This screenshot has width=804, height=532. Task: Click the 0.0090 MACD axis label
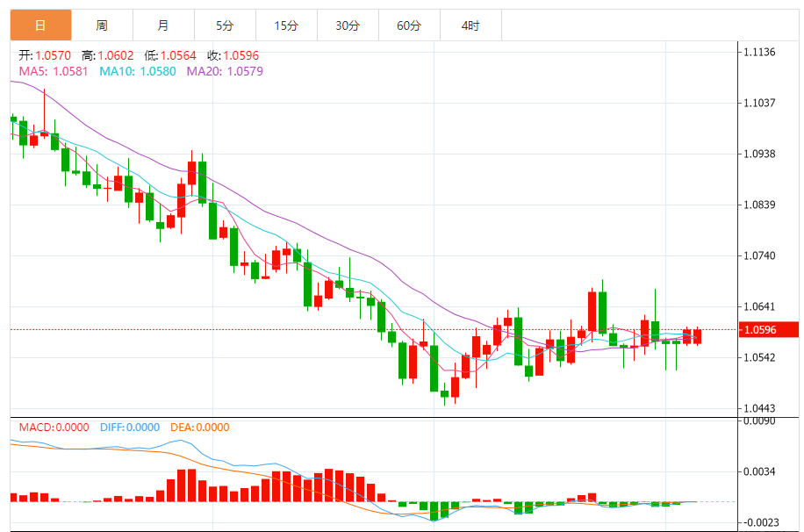[759, 421]
